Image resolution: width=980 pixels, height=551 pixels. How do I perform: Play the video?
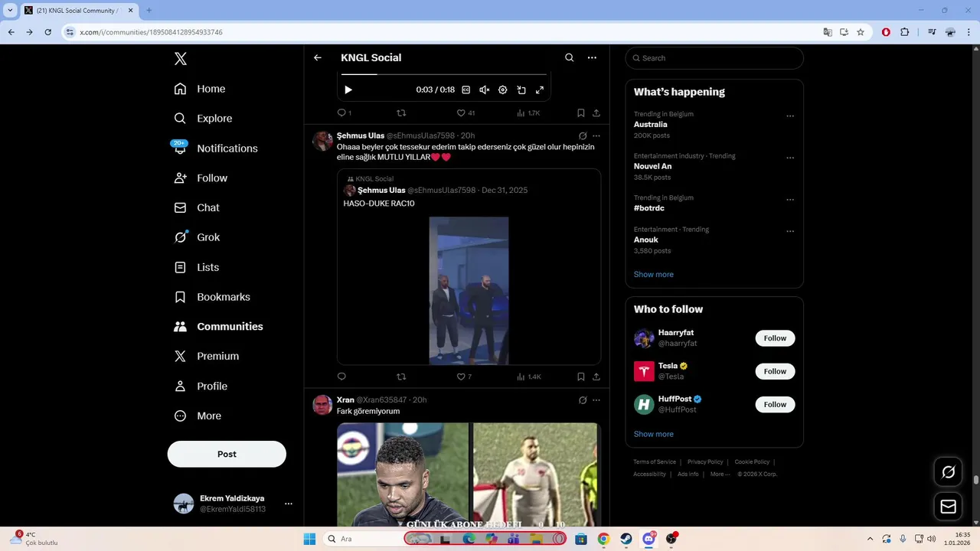(x=348, y=90)
